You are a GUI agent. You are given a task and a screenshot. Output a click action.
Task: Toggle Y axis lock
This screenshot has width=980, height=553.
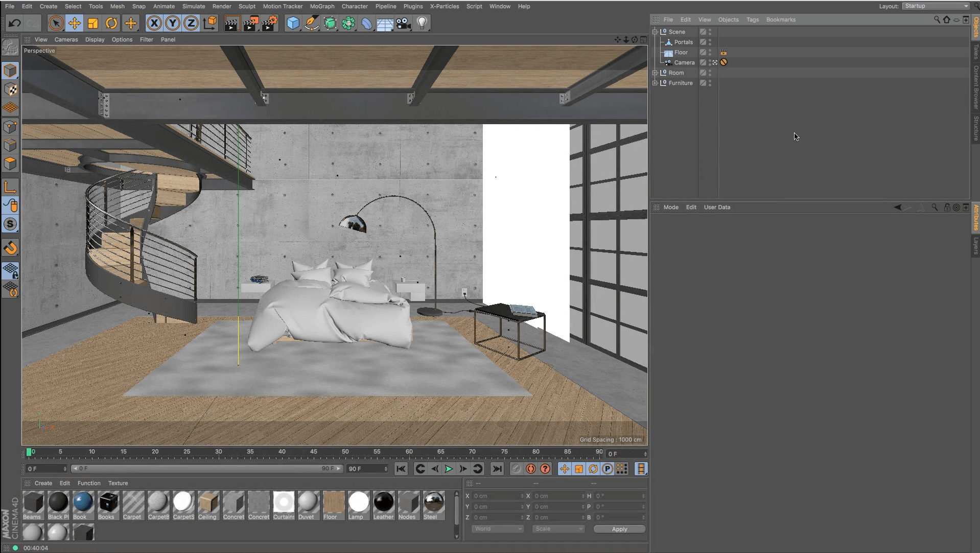[173, 24]
